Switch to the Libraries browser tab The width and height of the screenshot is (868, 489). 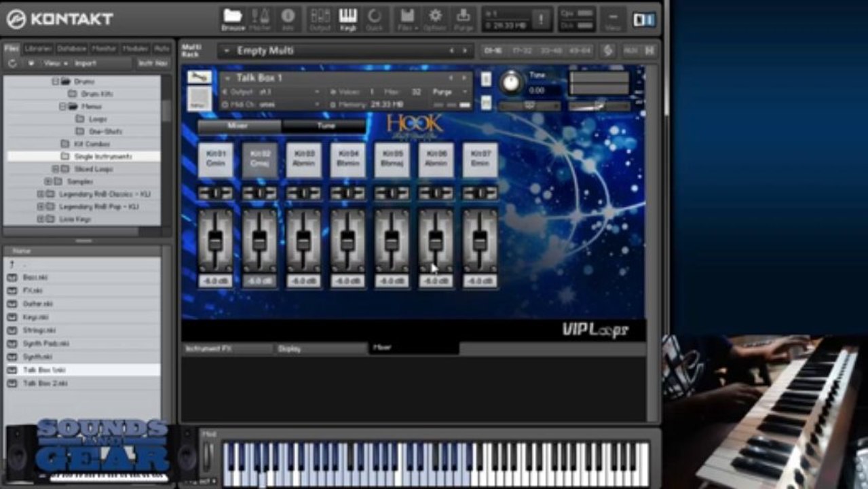[38, 49]
